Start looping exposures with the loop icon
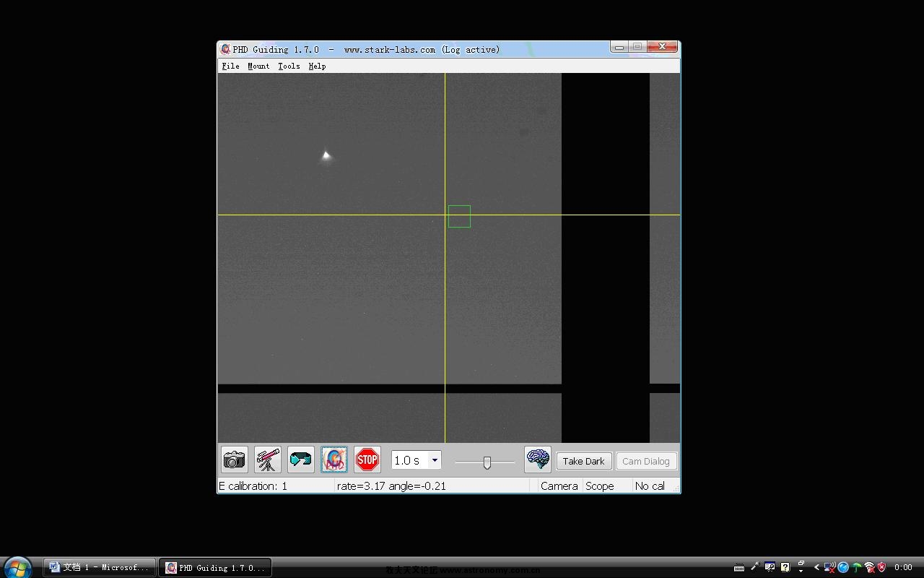The height and width of the screenshot is (578, 924). [x=300, y=460]
